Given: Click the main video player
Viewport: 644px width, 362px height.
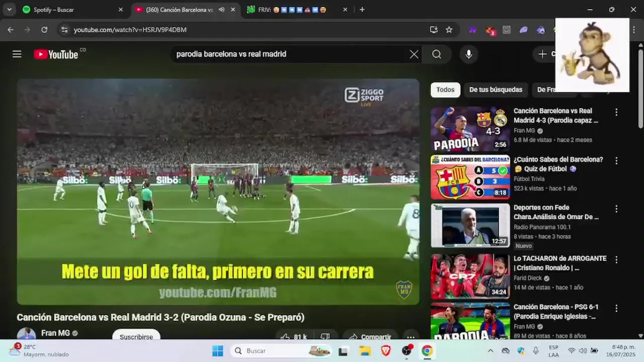Looking at the screenshot, I should coord(218,192).
